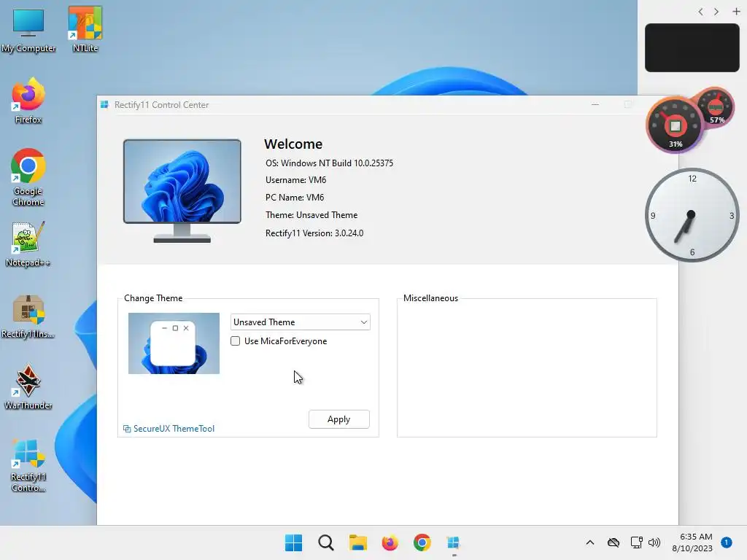Open the NTLite desktop shortcut
Viewport: 747px width, 560px height.
click(85, 29)
